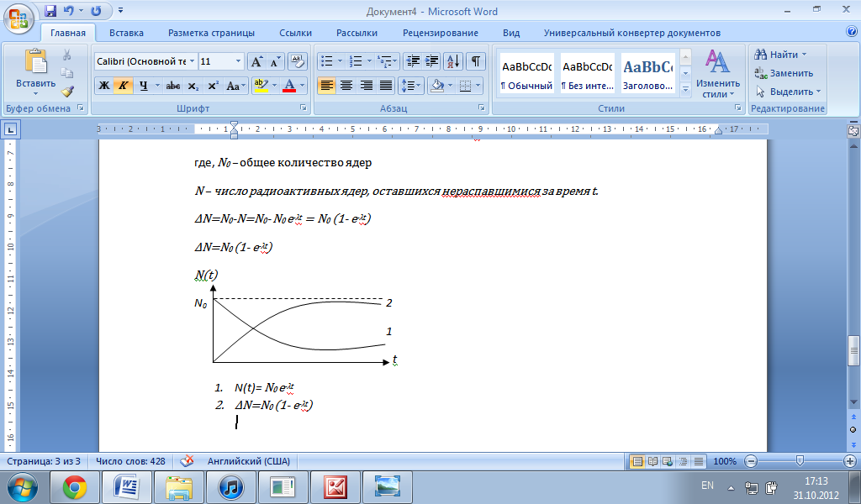Decrease the paragraph indent

pyautogui.click(x=412, y=60)
